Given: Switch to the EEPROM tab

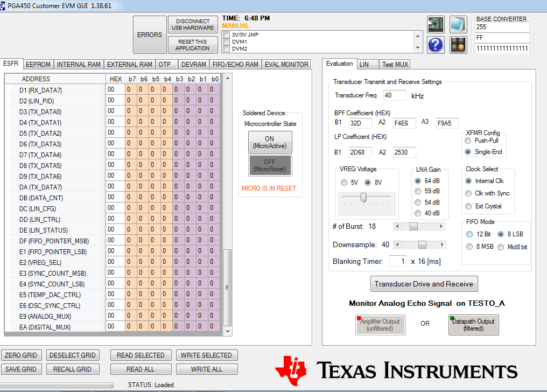Looking at the screenshot, I should point(38,65).
